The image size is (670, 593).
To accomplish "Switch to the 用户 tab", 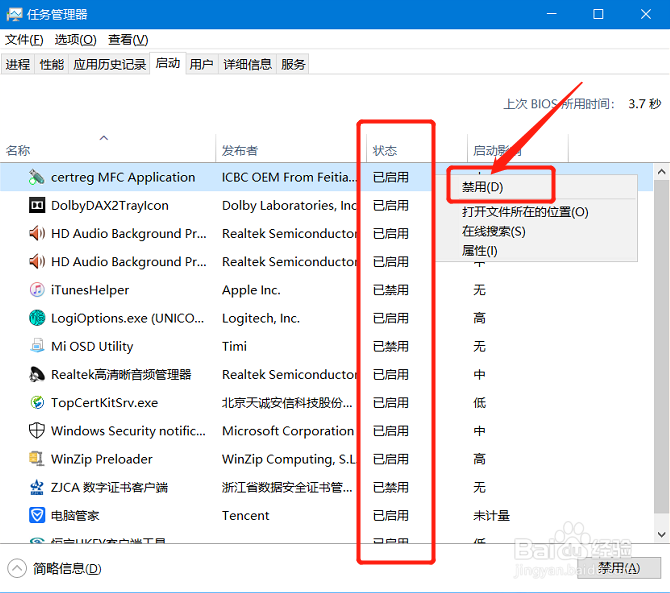I will [201, 65].
